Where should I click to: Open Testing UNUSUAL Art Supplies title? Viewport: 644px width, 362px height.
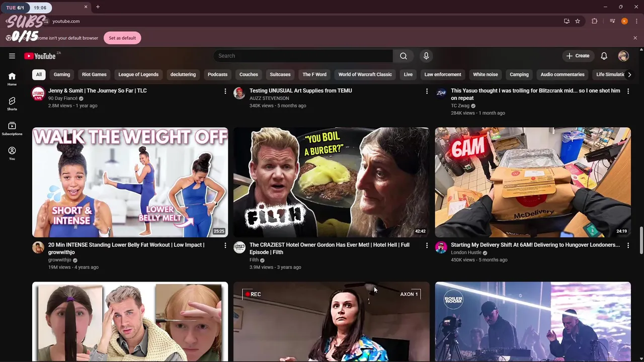click(301, 90)
